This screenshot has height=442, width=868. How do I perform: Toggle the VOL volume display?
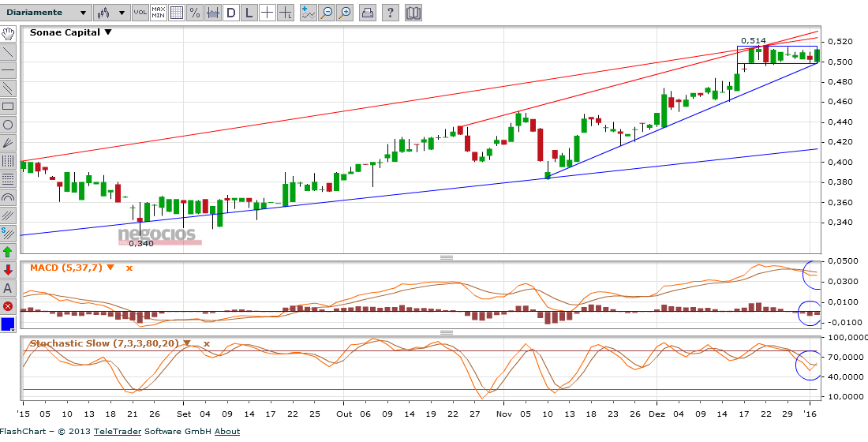[140, 13]
